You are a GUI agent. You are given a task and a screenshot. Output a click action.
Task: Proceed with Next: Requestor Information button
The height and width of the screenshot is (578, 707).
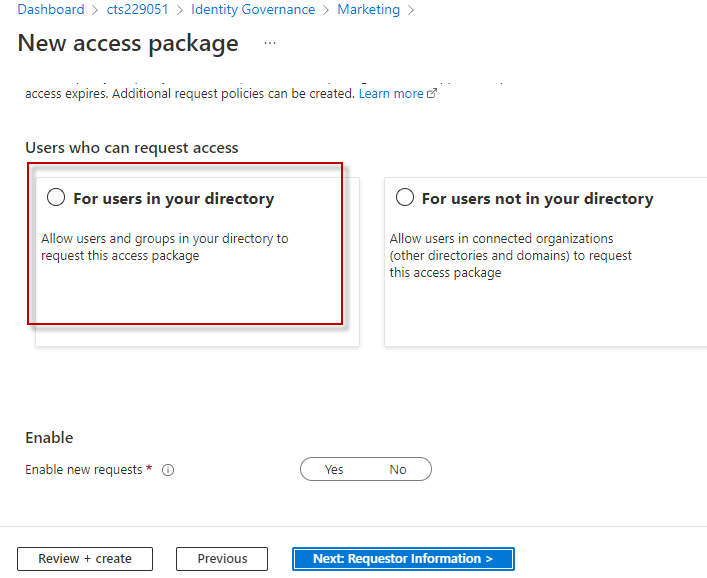(x=403, y=559)
